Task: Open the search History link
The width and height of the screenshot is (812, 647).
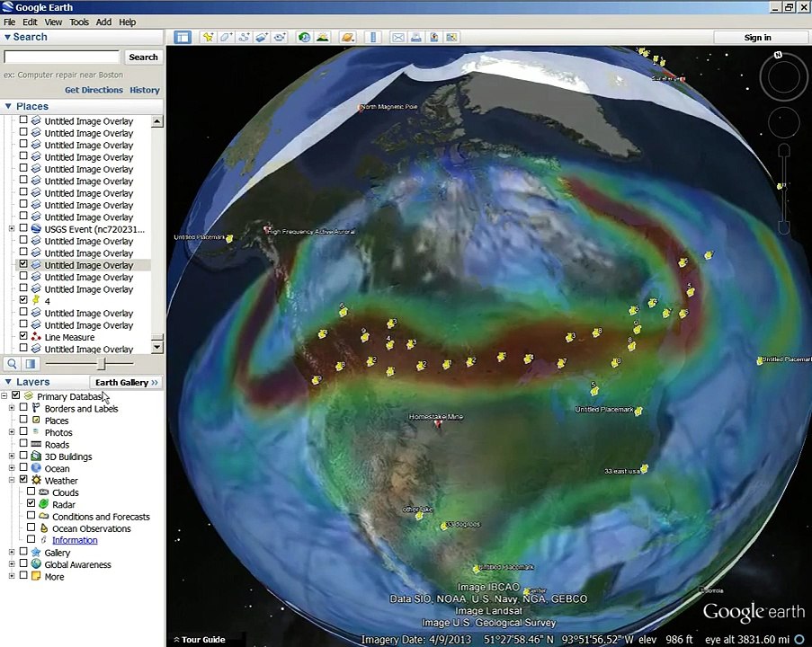Action: click(145, 90)
